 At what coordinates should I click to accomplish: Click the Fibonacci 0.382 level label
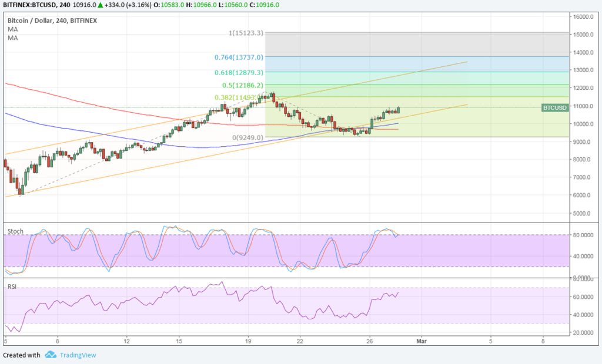238,97
